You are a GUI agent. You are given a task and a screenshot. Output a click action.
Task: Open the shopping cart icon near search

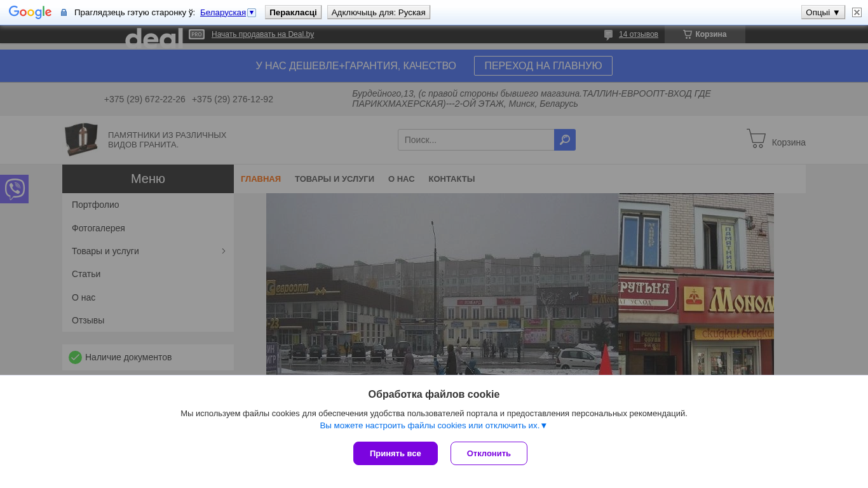[756, 139]
